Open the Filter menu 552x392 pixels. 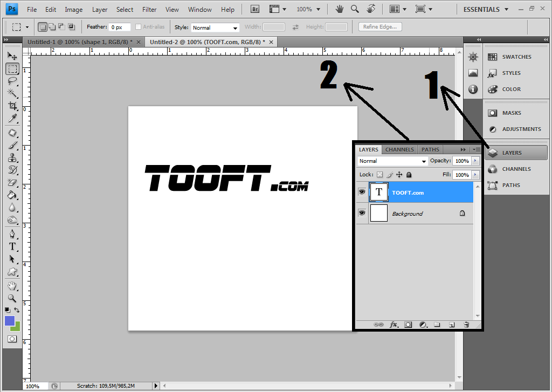[x=149, y=9]
